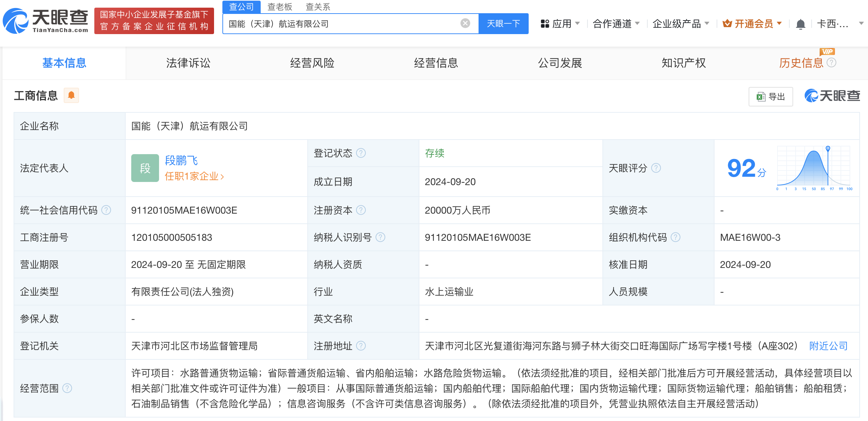Click the 天津市河北区市场监督管理局 authority value

[x=194, y=346]
